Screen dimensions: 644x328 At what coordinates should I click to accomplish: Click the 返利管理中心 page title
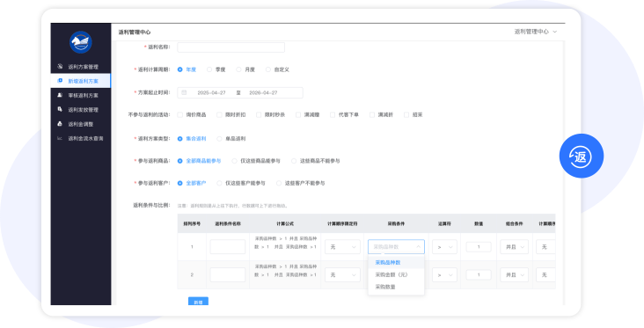135,32
